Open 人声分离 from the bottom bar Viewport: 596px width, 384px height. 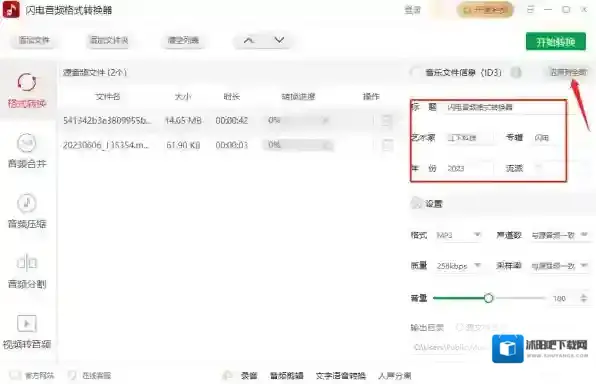coord(395,376)
